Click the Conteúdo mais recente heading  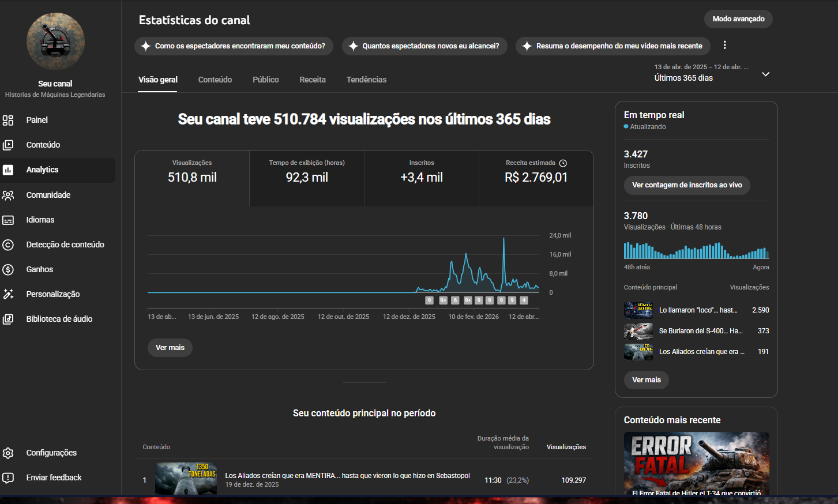(672, 420)
